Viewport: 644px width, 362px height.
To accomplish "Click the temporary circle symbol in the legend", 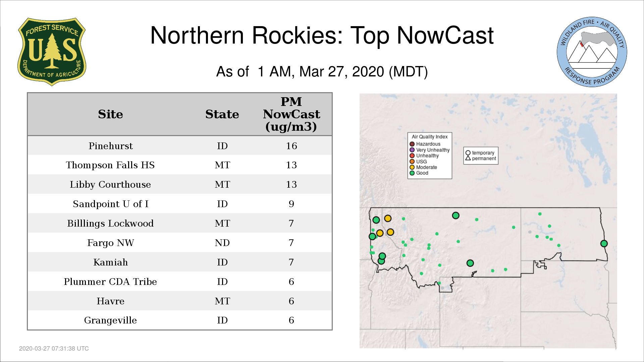I will point(468,153).
